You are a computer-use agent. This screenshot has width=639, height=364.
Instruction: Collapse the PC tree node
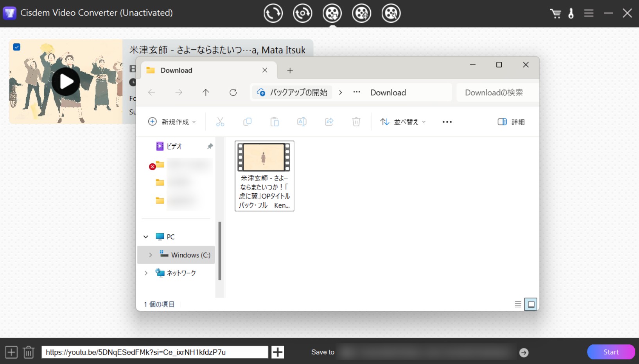tap(146, 237)
